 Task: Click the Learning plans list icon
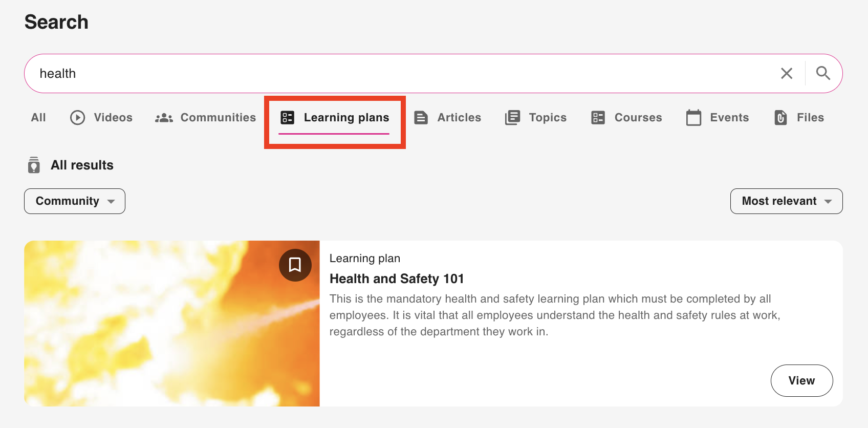point(288,118)
